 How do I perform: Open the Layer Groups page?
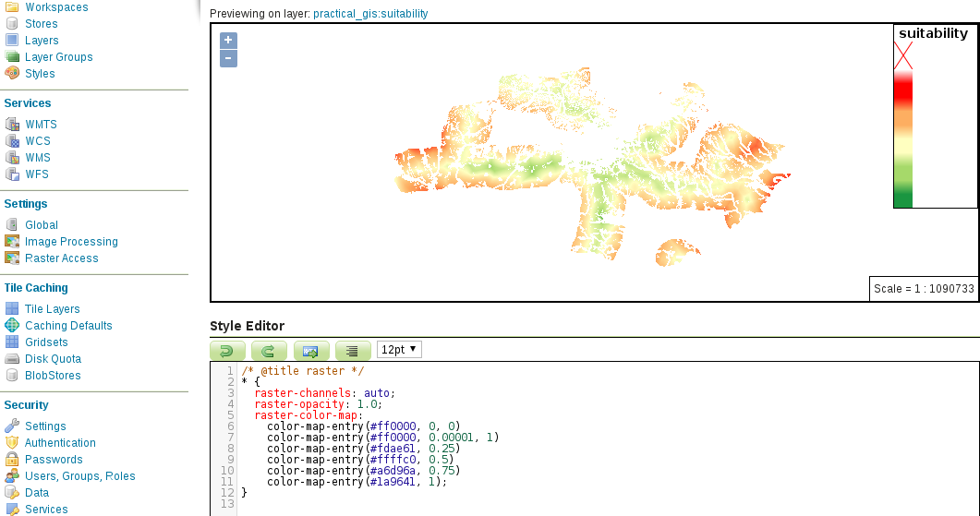59,57
